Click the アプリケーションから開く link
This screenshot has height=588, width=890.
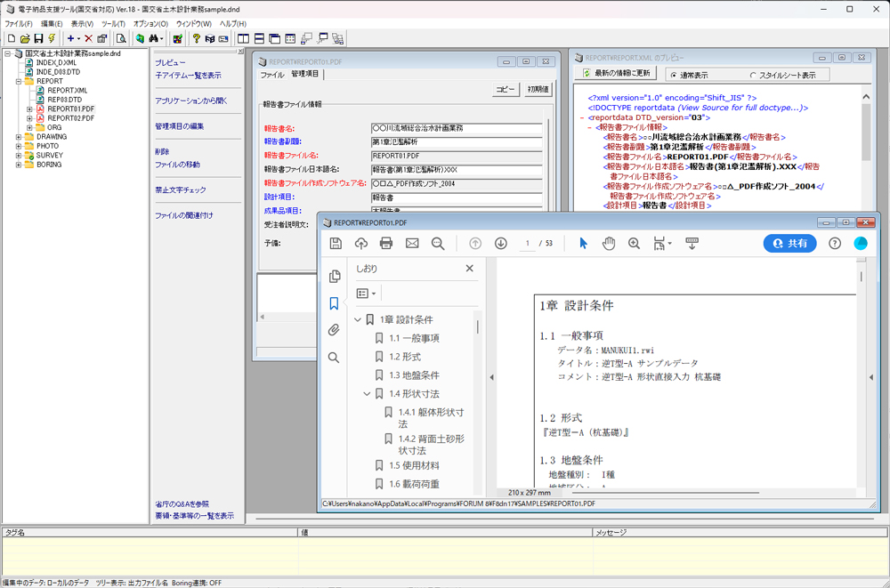coord(191,101)
